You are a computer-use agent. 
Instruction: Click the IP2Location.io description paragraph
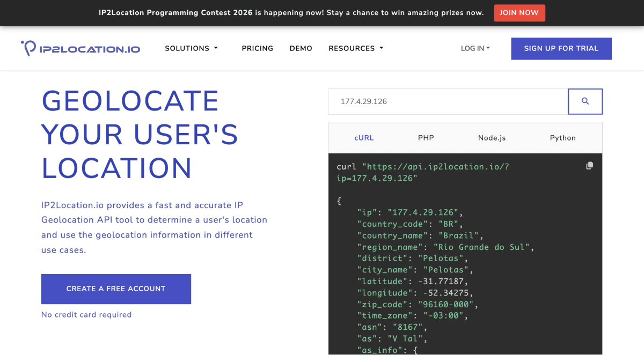(154, 227)
